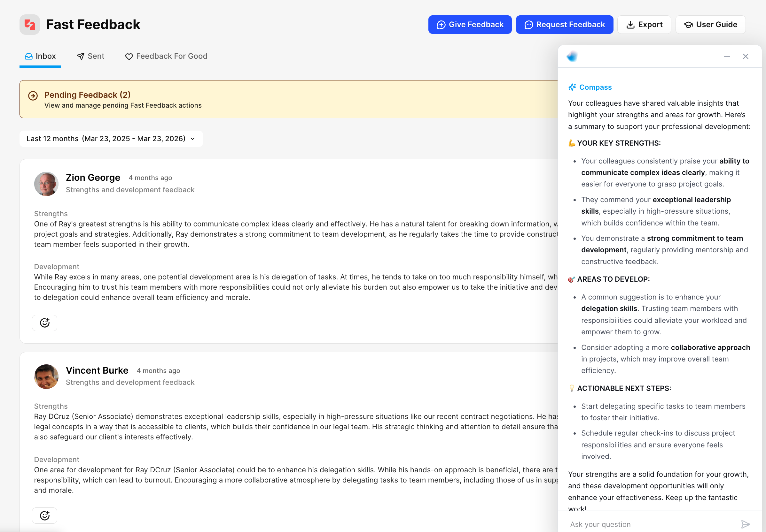The height and width of the screenshot is (532, 766).
Task: Click the send arrow in Compass chat
Action: [745, 524]
